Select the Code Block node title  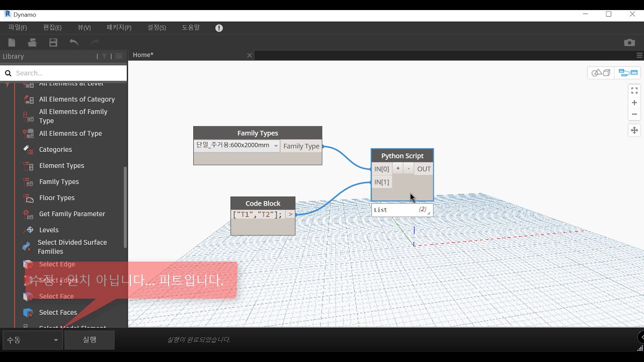pos(263,203)
